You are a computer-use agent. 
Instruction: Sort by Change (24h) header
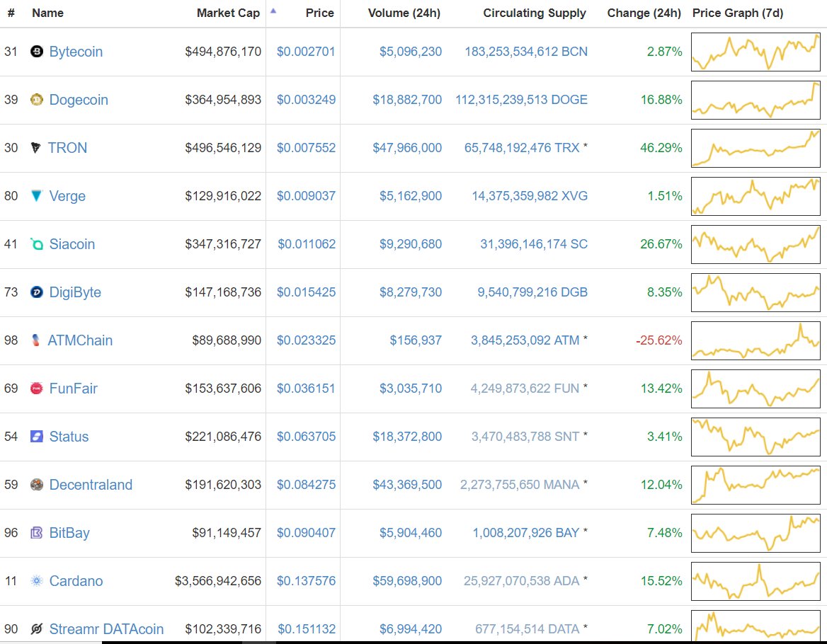[644, 13]
